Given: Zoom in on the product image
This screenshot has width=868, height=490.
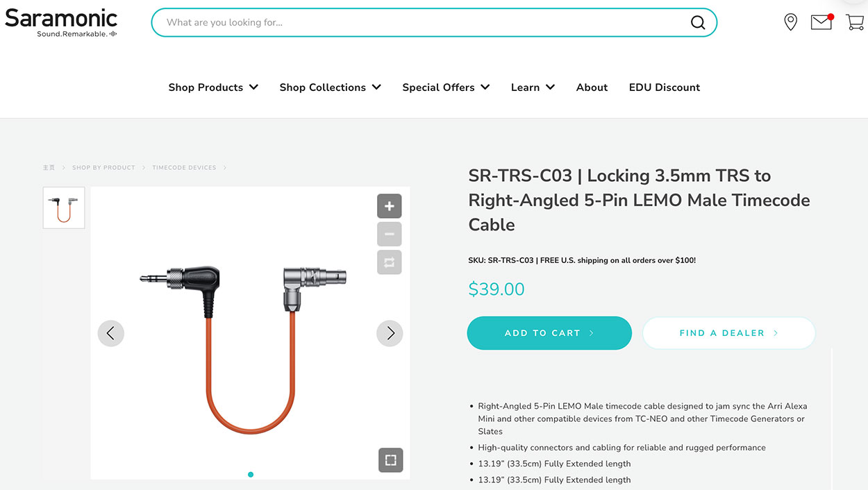Looking at the screenshot, I should 390,206.
